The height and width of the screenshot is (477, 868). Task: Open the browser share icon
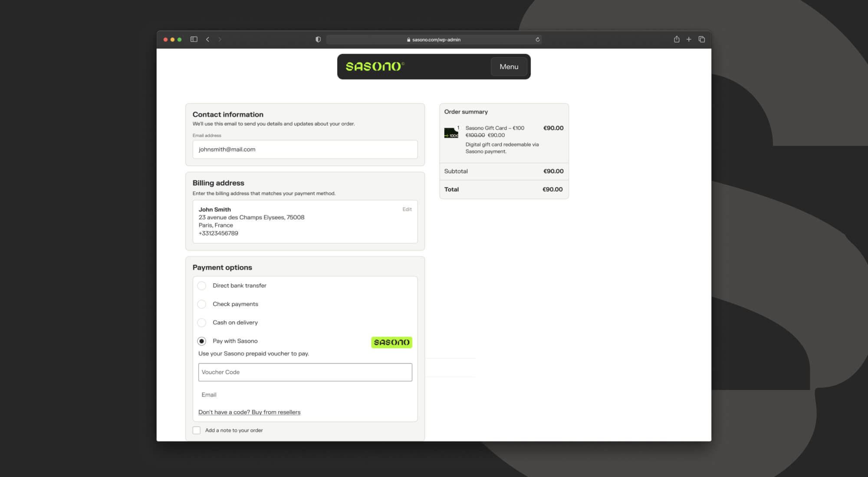(x=677, y=39)
